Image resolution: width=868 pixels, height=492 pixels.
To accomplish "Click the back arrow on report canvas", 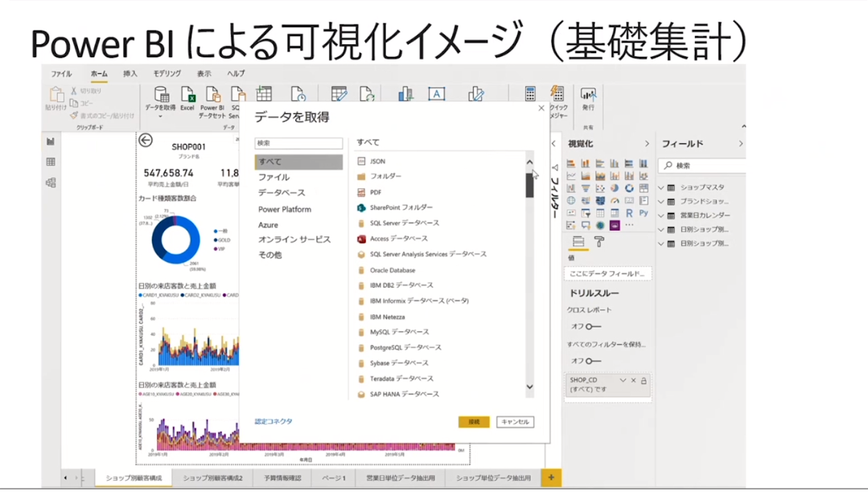I will (146, 141).
